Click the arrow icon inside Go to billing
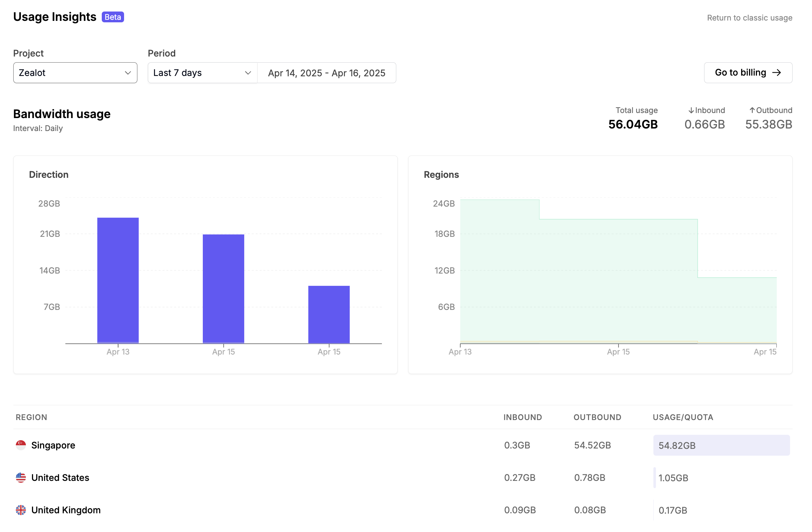The height and width of the screenshot is (532, 812). pos(777,73)
